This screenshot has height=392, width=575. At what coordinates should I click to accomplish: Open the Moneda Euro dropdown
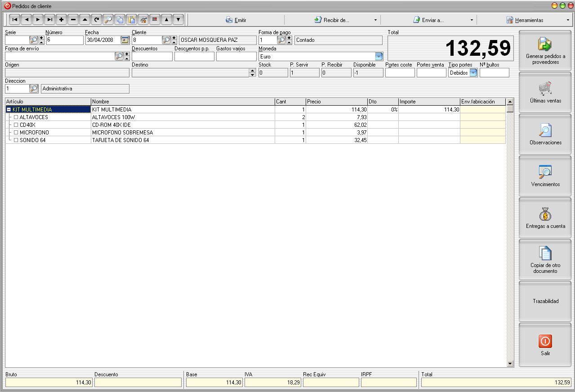(379, 57)
